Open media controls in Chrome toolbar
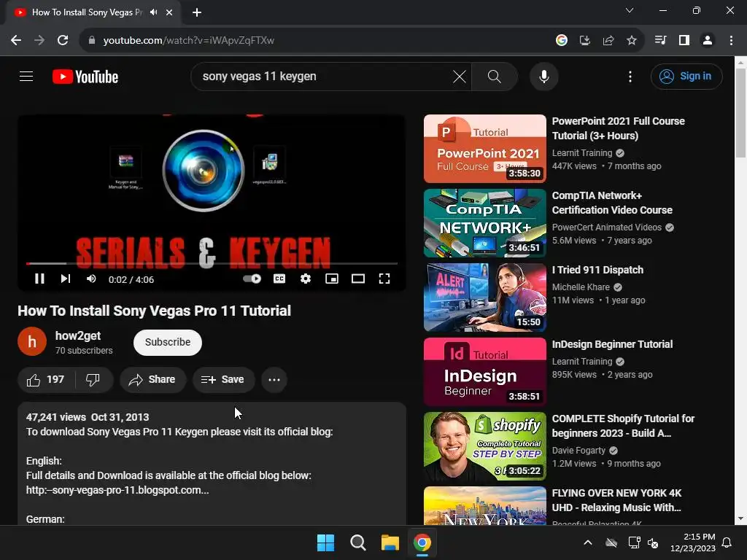This screenshot has height=560, width=747. [660, 40]
